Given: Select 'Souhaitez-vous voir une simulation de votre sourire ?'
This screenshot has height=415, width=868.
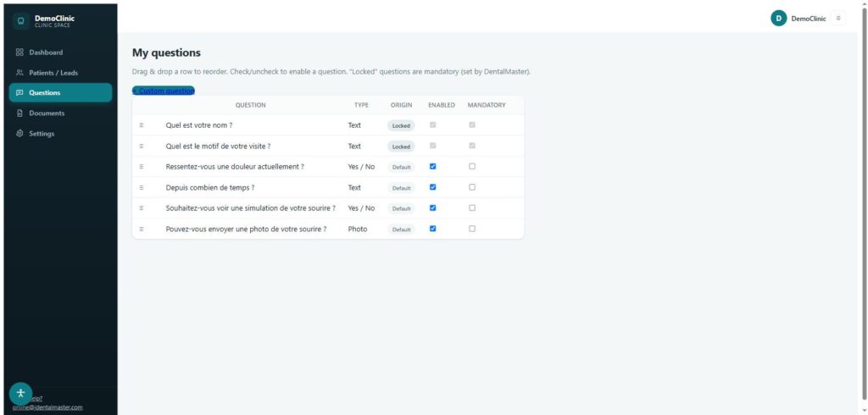Looking at the screenshot, I should 250,208.
